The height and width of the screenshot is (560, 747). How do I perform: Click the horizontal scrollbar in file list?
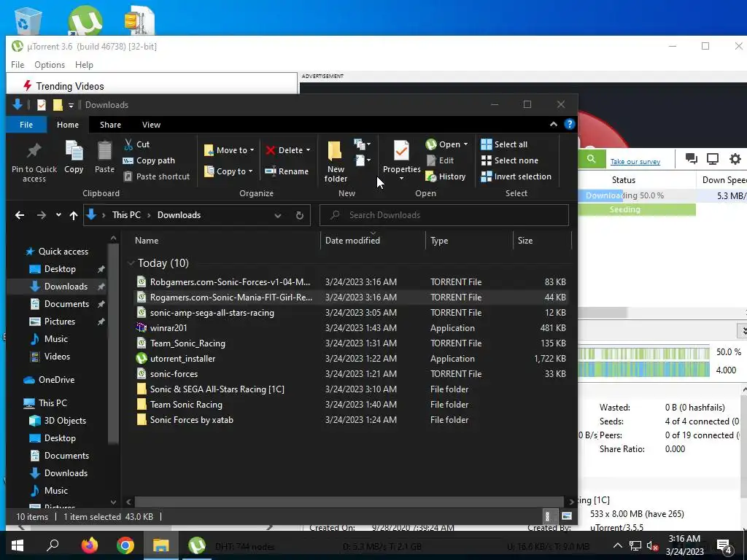(x=349, y=502)
